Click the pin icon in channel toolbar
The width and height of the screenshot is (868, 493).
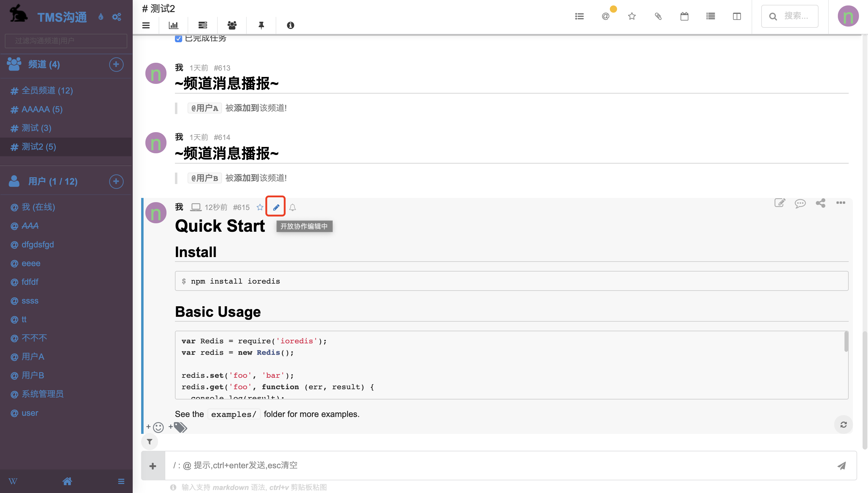tap(261, 25)
